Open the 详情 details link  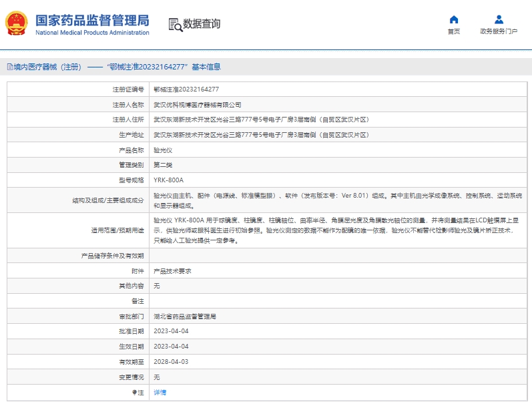coord(160,393)
